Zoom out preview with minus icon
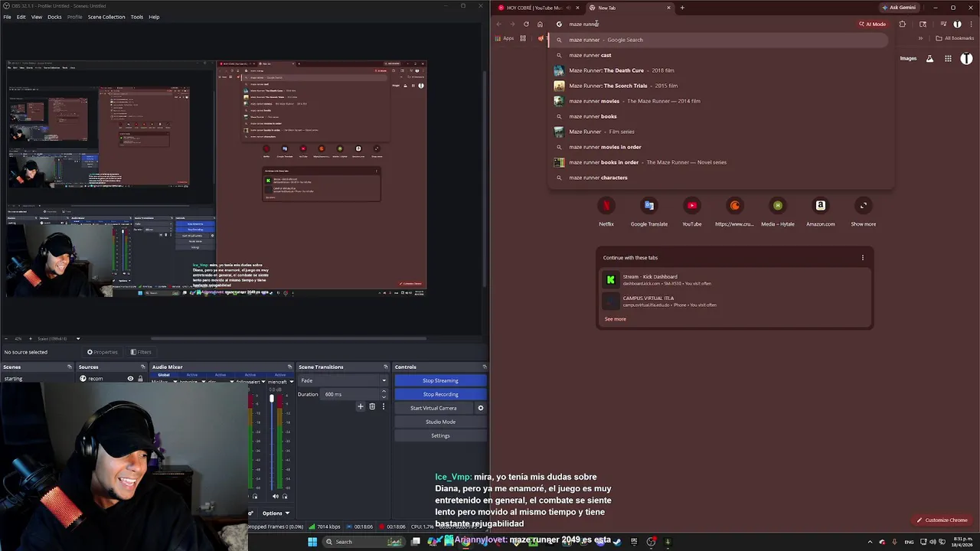 pos(7,338)
